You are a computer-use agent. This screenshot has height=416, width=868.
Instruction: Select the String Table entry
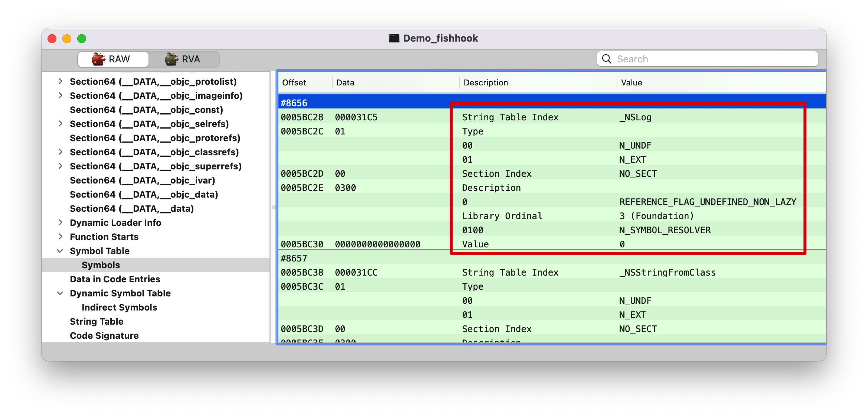[x=97, y=322]
